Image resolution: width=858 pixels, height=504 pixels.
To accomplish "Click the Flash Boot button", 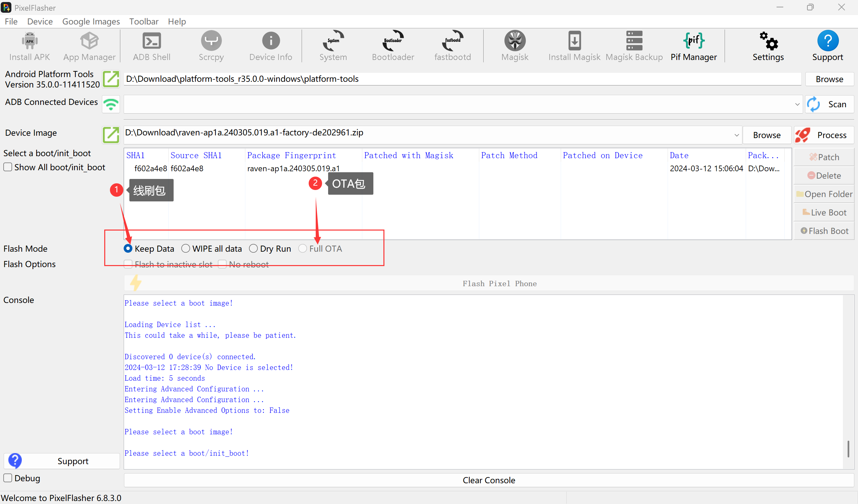I will point(824,231).
